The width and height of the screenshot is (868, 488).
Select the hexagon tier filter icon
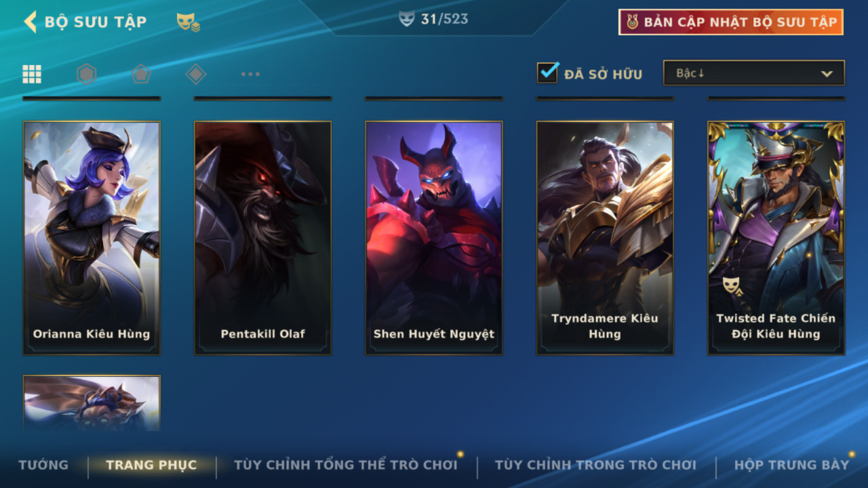(86, 74)
